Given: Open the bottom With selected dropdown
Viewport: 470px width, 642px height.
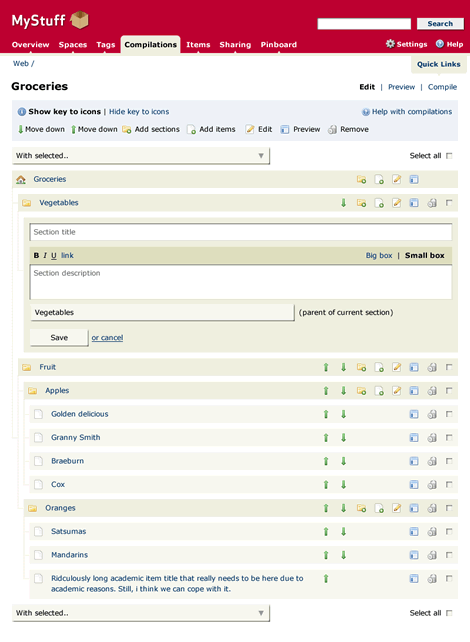Looking at the screenshot, I should pyautogui.click(x=141, y=613).
